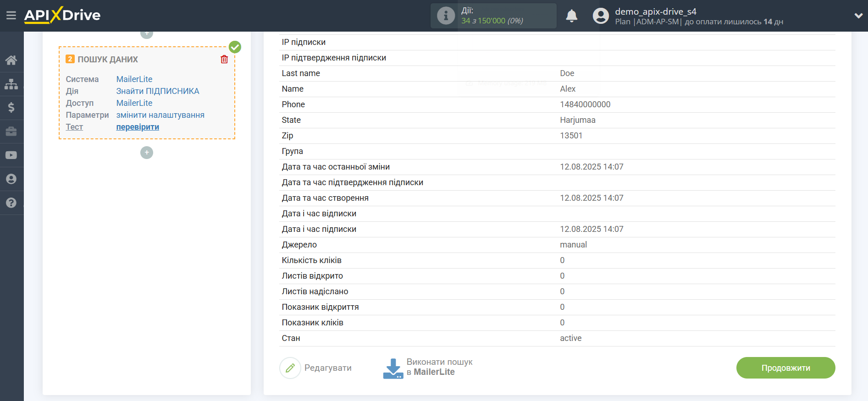Add a step above the data search block
Screen dimensions: 868x401
pyautogui.click(x=147, y=33)
